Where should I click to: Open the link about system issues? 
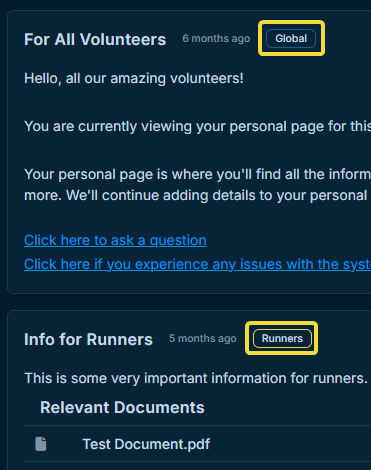[x=197, y=264]
